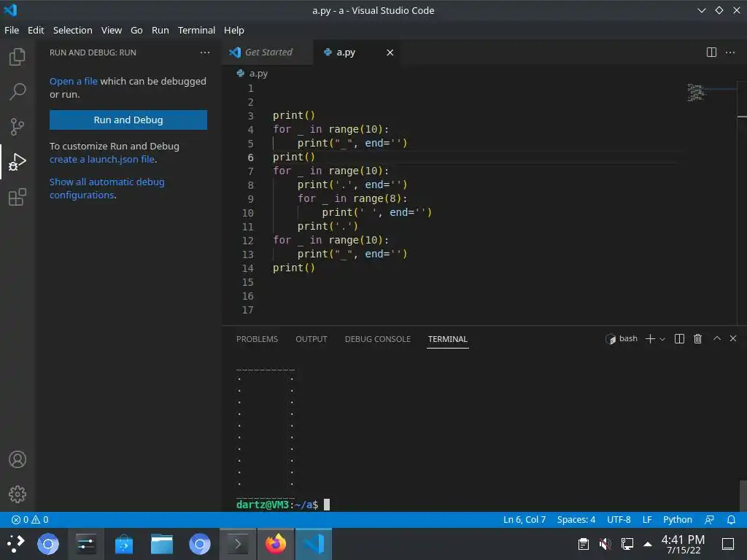The width and height of the screenshot is (747, 560).
Task: Toggle muted volume tray icon
Action: [x=605, y=543]
